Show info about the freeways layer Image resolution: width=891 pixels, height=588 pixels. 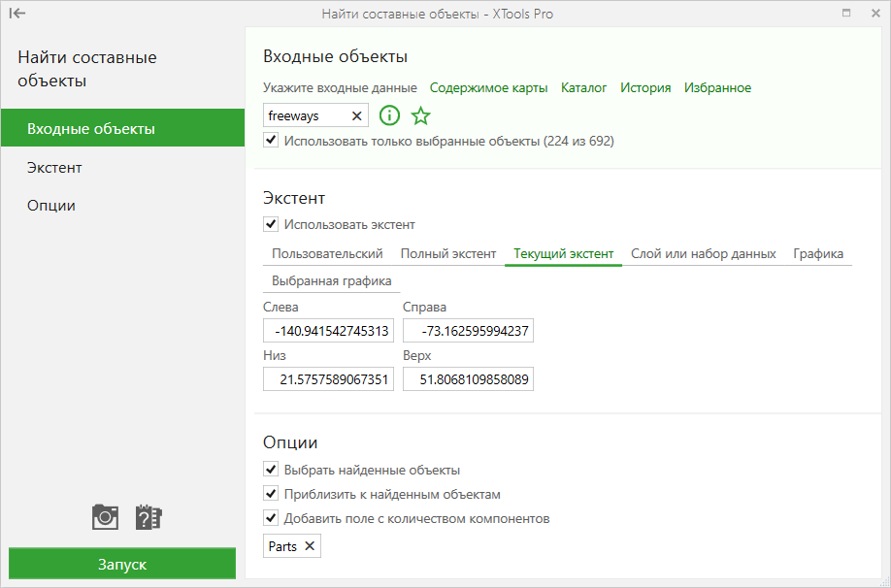390,115
